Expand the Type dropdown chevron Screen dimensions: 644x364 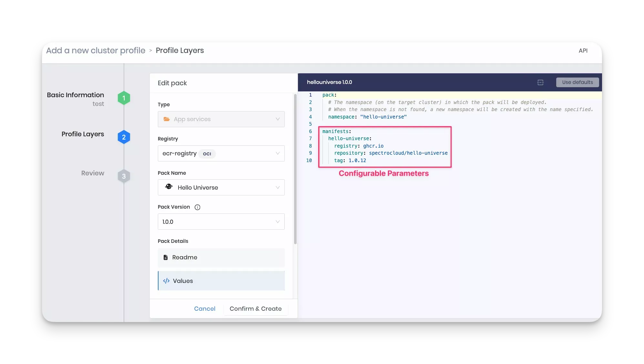tap(277, 119)
